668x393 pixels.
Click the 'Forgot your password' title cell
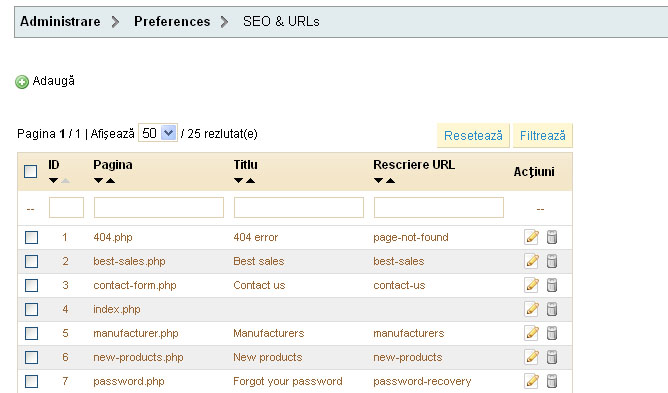[x=288, y=381]
